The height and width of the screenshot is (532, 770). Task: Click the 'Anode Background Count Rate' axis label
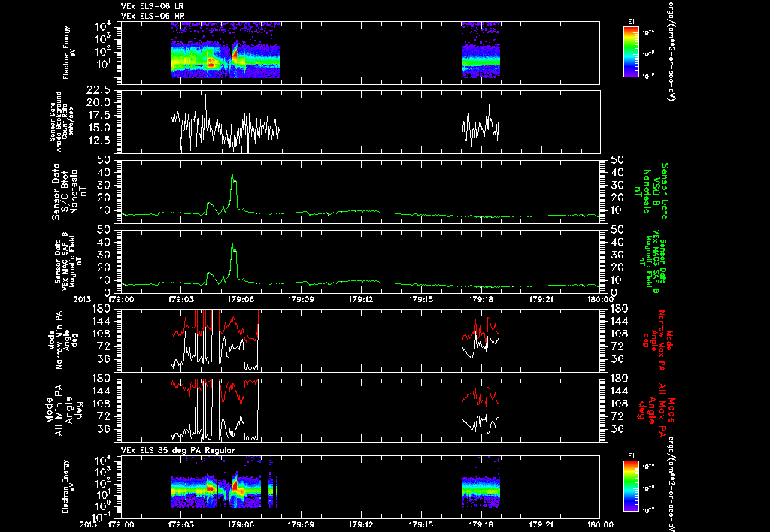point(62,122)
